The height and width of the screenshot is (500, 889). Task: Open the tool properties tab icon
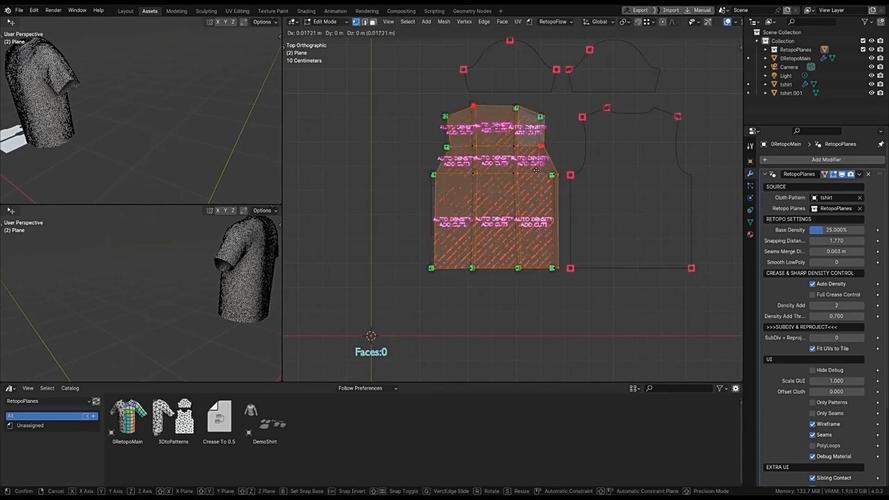pyautogui.click(x=750, y=146)
